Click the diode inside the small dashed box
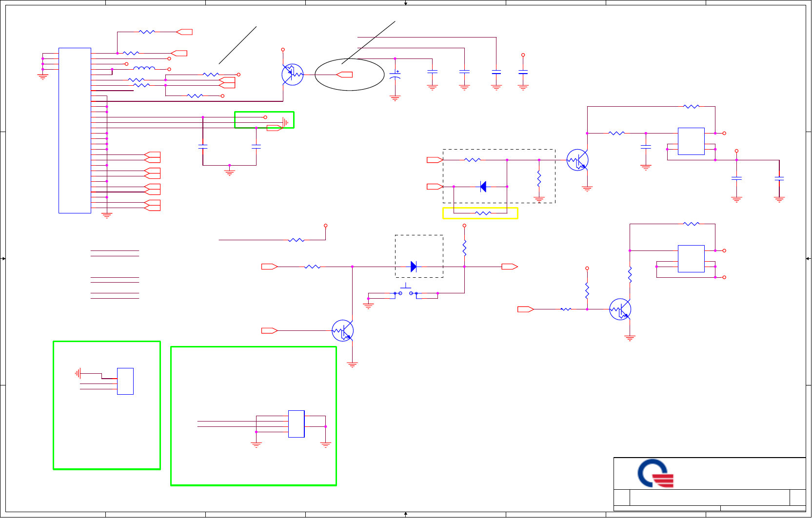 [414, 267]
